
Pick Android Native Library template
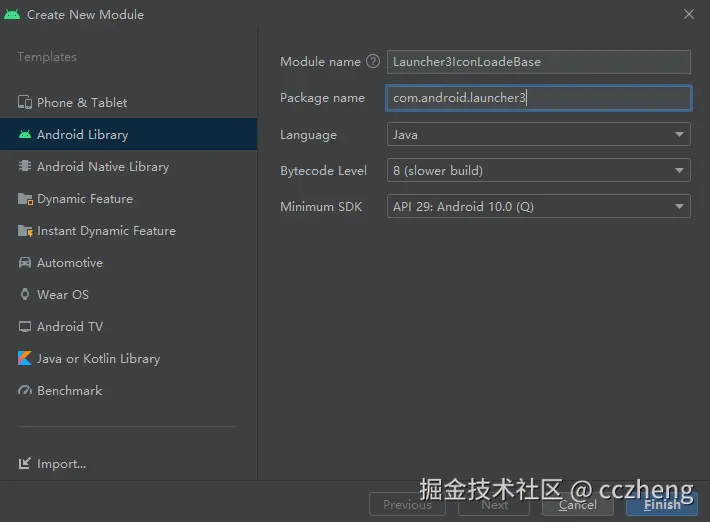[x=129, y=166]
